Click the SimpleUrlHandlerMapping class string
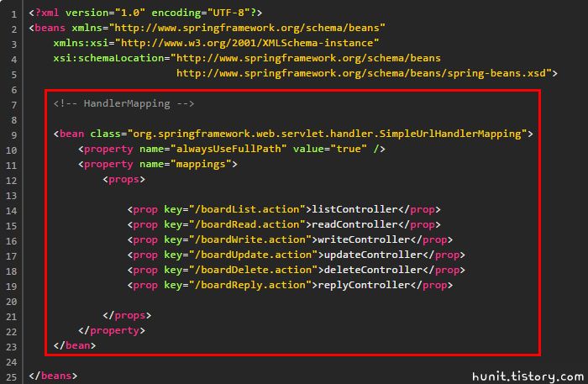 pyautogui.click(x=327, y=134)
